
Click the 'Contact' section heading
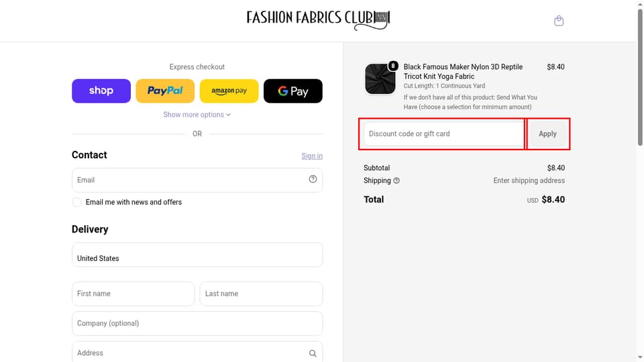(x=89, y=155)
